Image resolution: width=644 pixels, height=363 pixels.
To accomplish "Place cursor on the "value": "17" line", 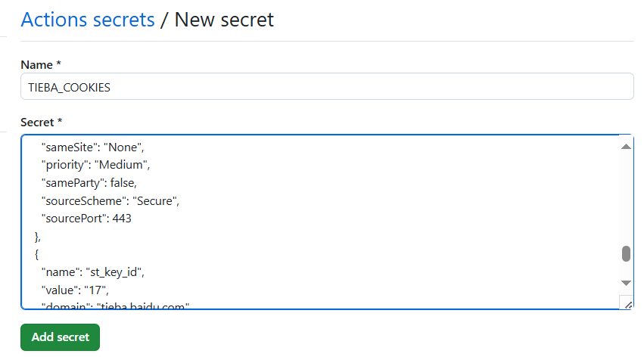I will [x=75, y=290].
